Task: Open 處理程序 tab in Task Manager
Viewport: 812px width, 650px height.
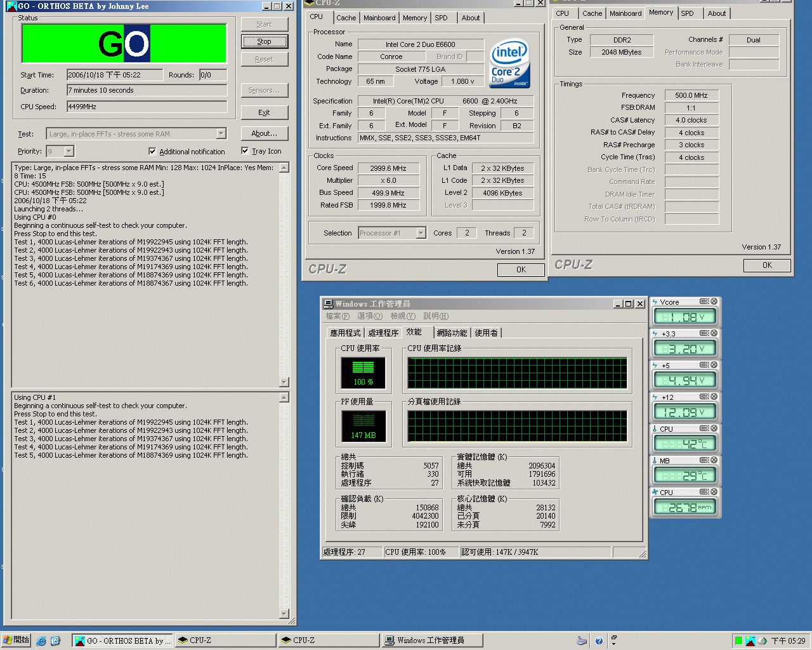Action: (383, 333)
